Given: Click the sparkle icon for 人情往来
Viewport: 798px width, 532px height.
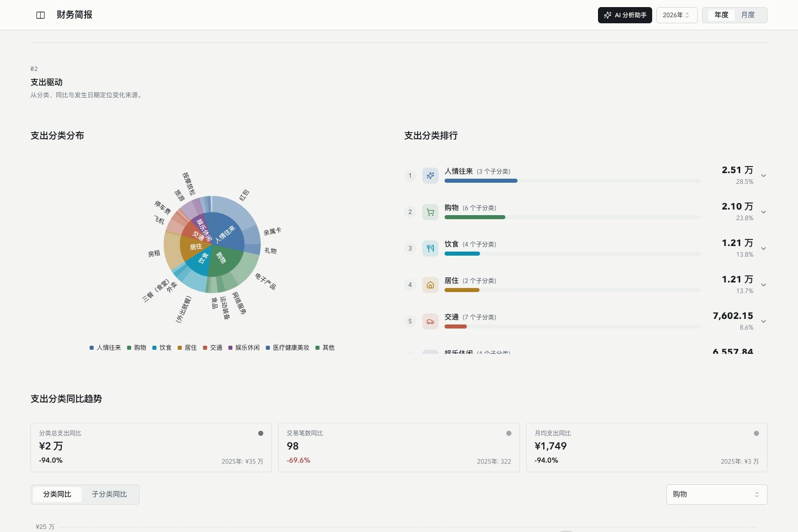Looking at the screenshot, I should [x=430, y=176].
